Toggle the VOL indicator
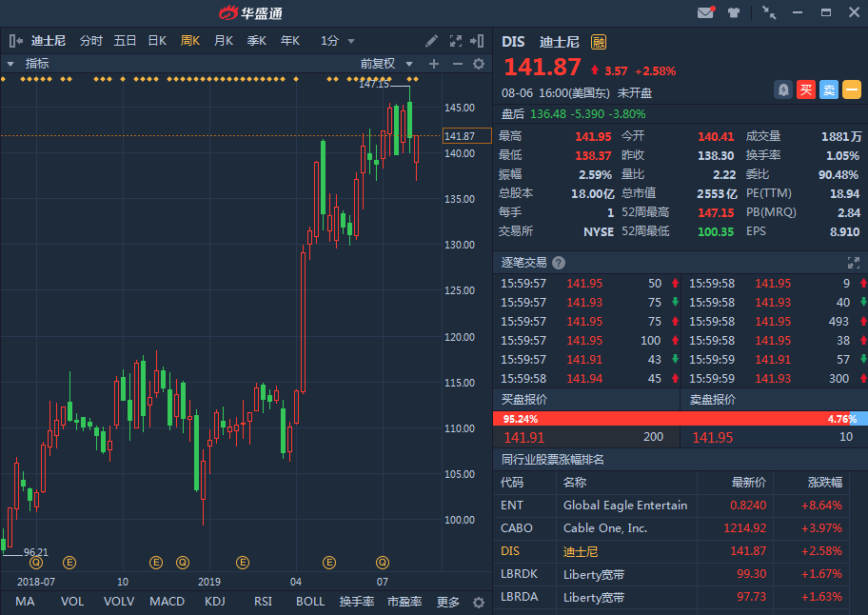The width and height of the screenshot is (868, 615). 72,602
